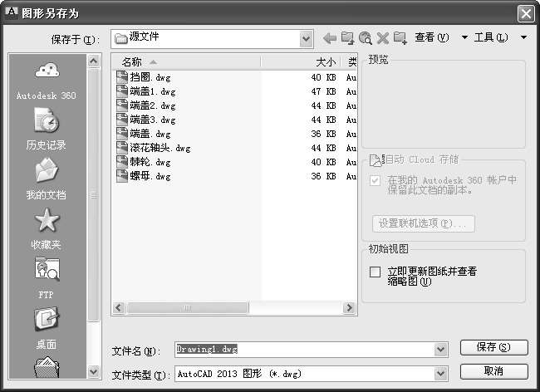Click file icon of 端盖2.dwg
This screenshot has width=540, height=392.
click(x=122, y=105)
